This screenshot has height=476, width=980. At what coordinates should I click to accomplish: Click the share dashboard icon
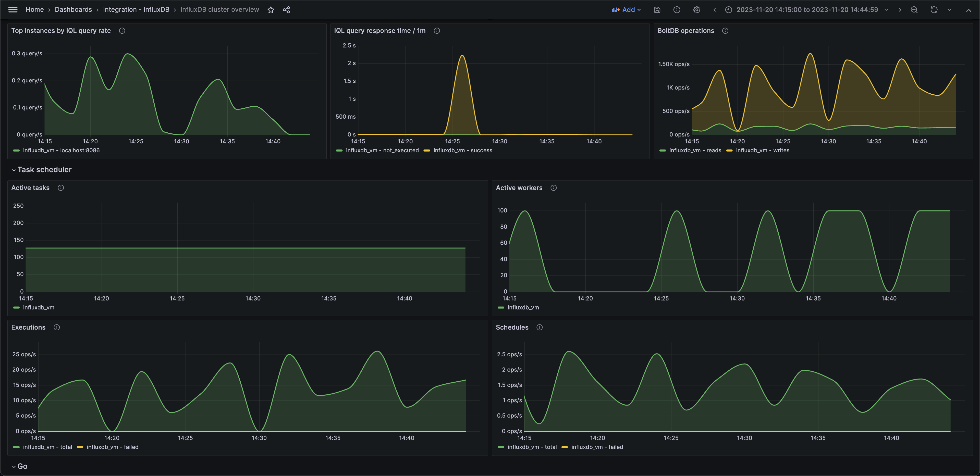(286, 10)
